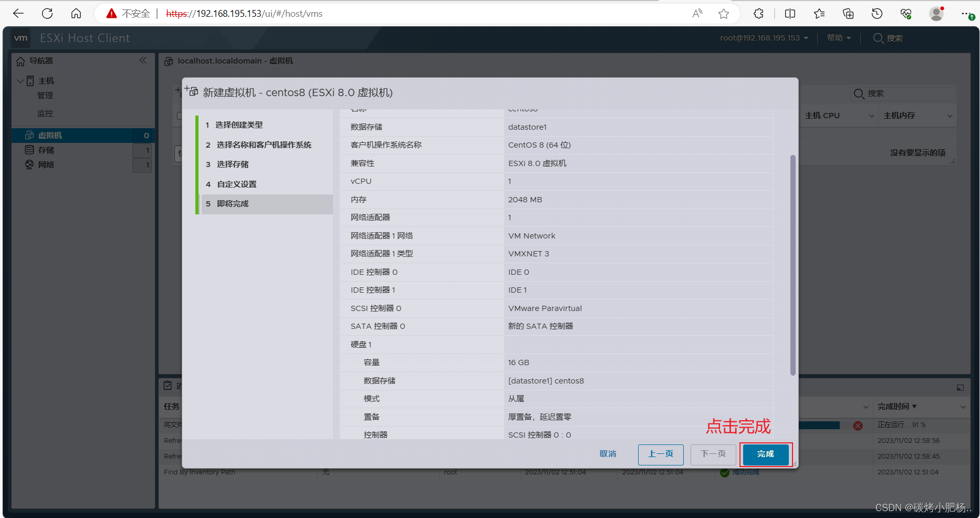Open root@192.168.195.153 user dropdown
Image resolution: width=980 pixels, height=518 pixels.
(x=764, y=38)
